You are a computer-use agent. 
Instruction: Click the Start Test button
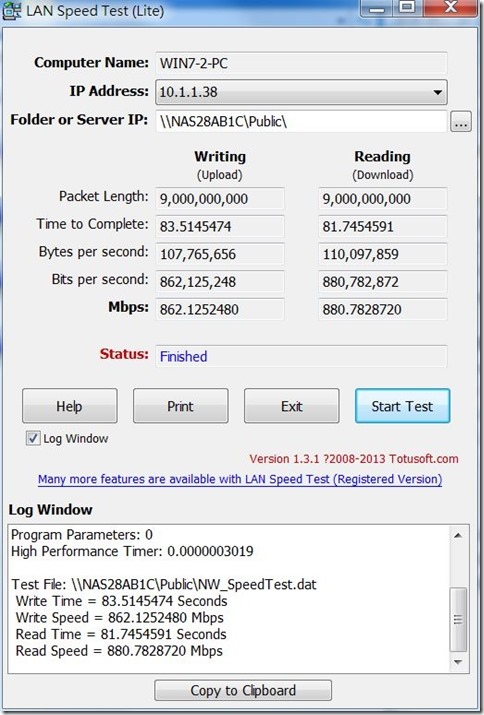tap(402, 406)
